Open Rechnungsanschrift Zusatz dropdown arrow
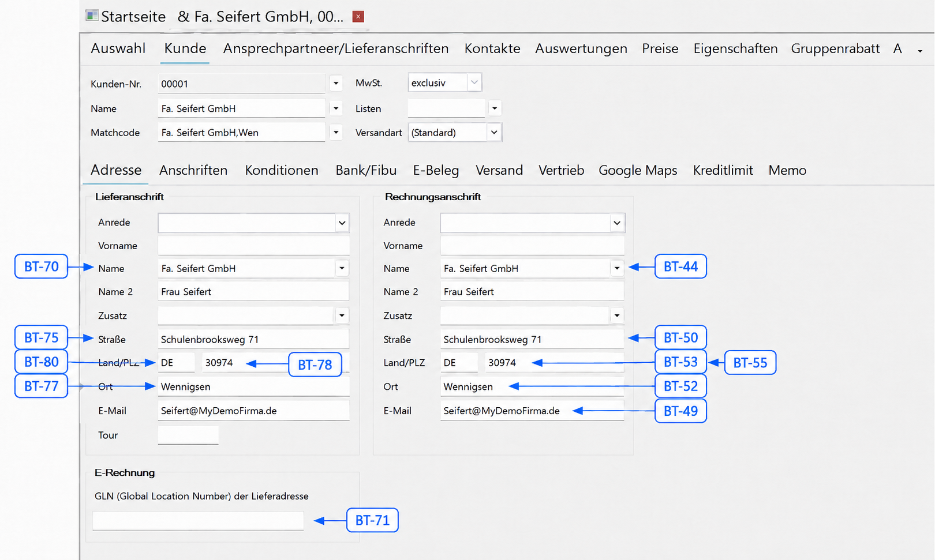The width and height of the screenshot is (935, 560). point(617,315)
